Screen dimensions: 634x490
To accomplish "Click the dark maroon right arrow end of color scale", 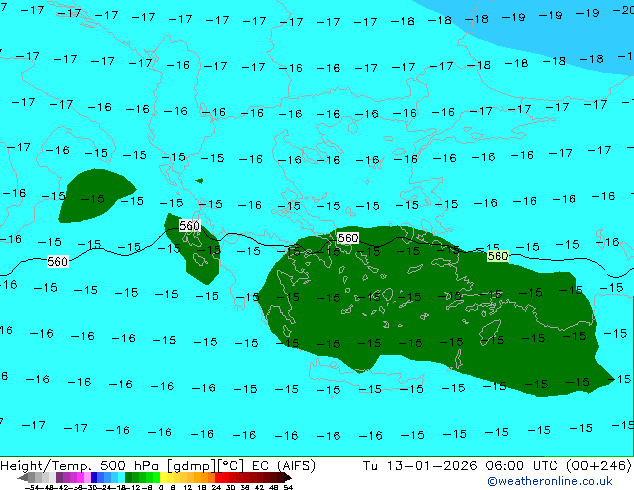I will click(287, 477).
